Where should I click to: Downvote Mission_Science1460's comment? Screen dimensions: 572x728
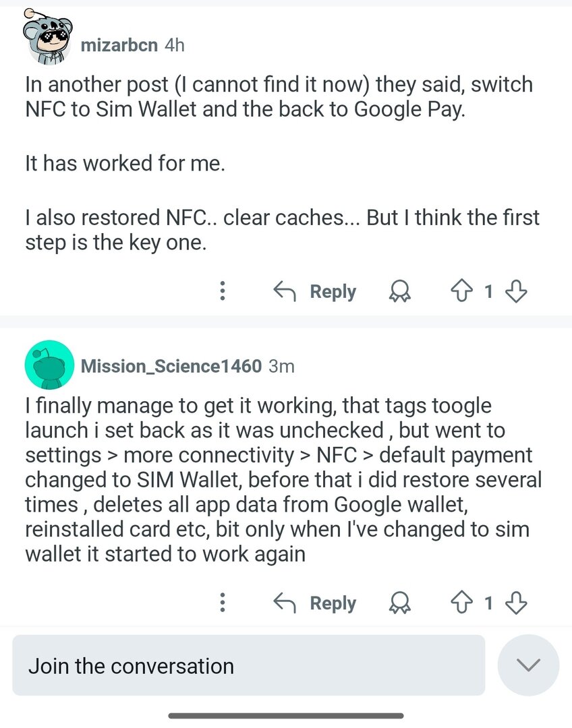point(515,603)
